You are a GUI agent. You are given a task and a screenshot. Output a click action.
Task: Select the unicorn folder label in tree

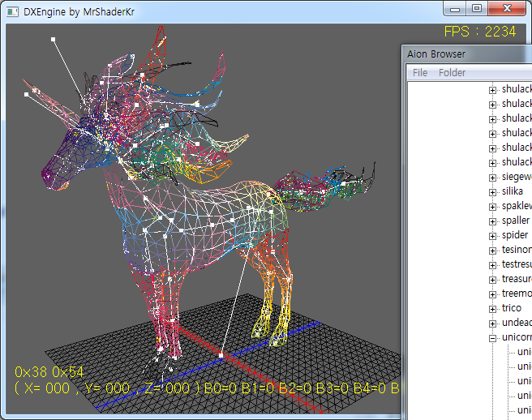click(x=517, y=337)
